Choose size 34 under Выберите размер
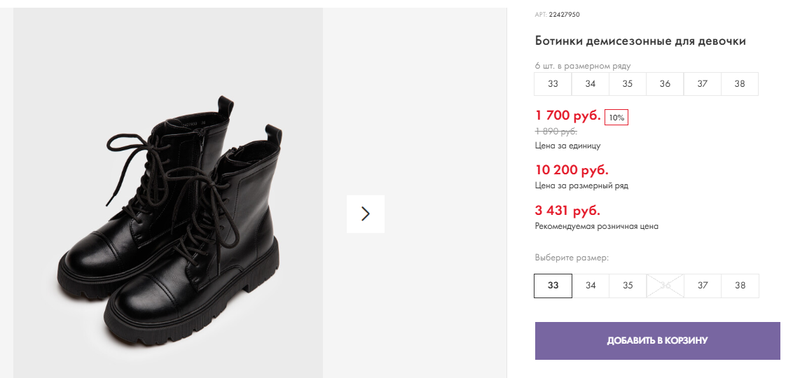800x378 pixels. (590, 286)
